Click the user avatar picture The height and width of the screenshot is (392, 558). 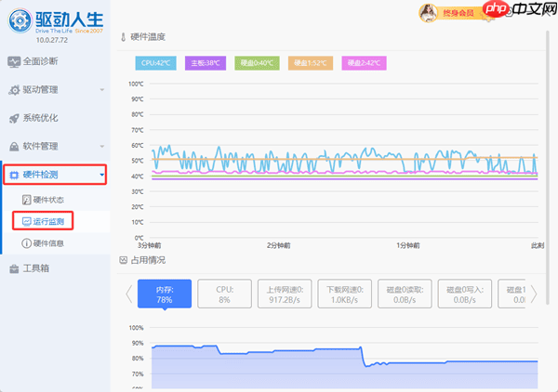tap(428, 13)
